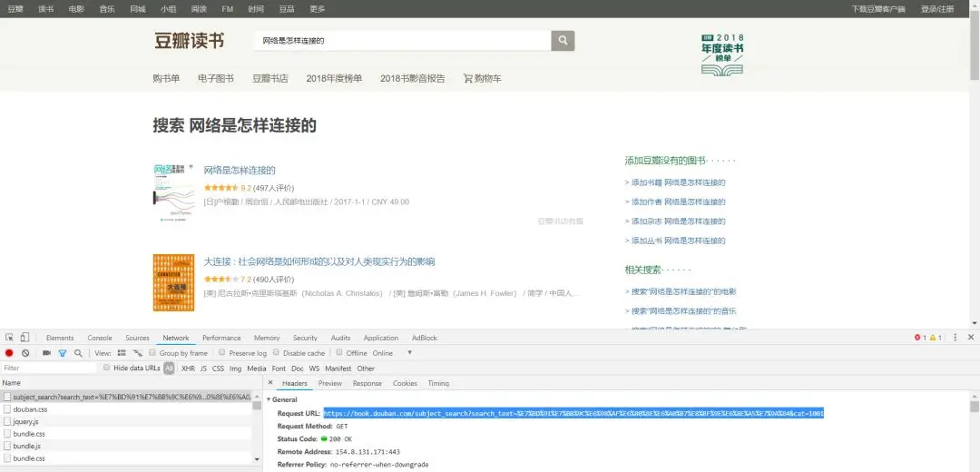Viewport: 980px width, 472px height.
Task: Open the Performance tab
Action: tap(222, 338)
